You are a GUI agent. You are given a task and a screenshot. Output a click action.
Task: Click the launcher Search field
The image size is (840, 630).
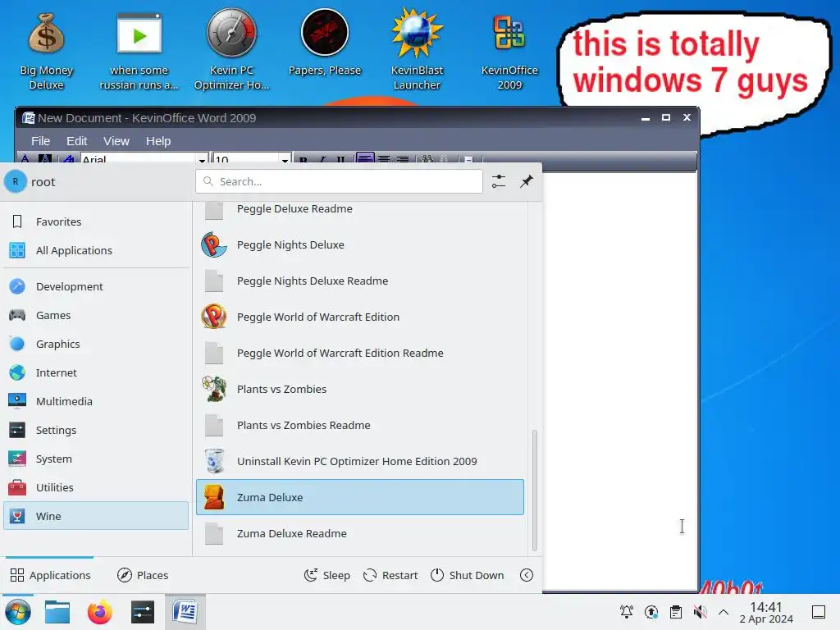point(339,181)
